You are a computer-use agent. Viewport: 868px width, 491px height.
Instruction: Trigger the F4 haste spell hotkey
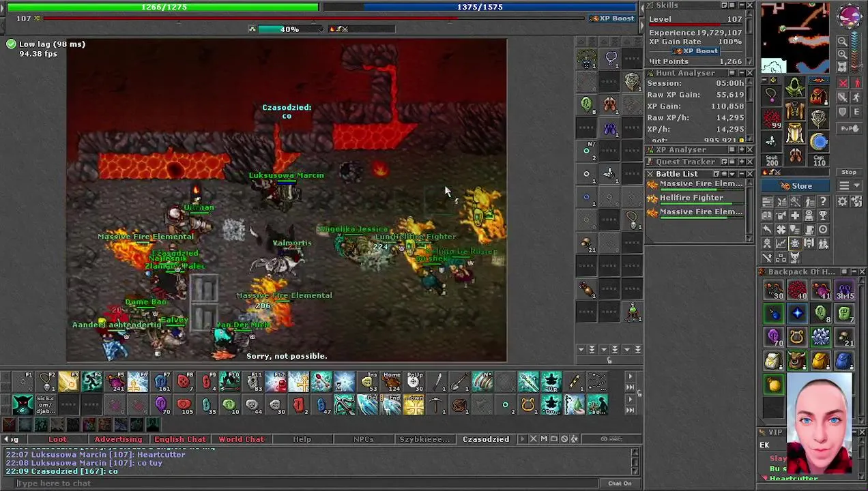92,381
